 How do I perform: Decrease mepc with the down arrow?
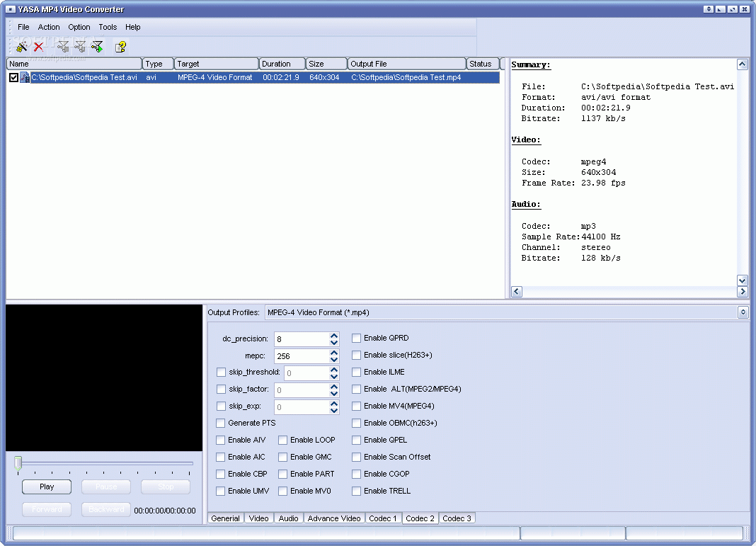[334, 360]
